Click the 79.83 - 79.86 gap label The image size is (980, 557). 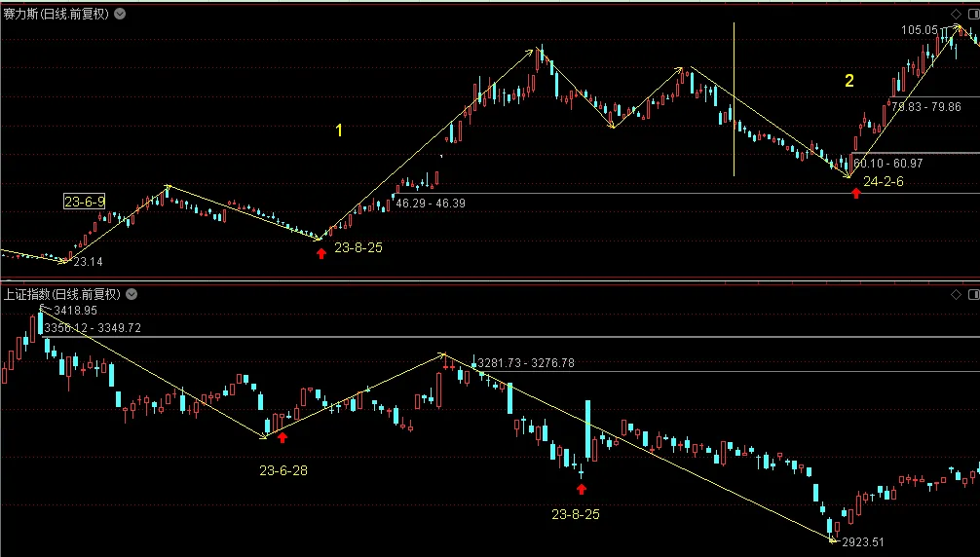click(926, 107)
